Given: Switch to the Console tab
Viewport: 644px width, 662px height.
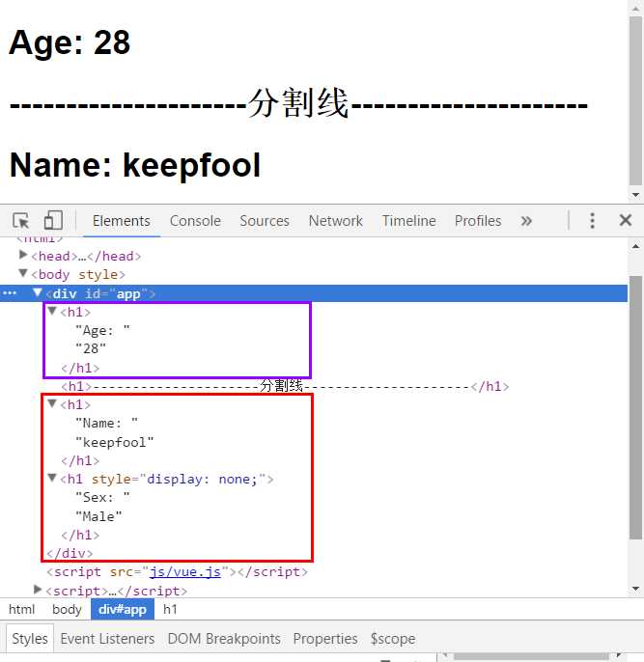Looking at the screenshot, I should [195, 221].
